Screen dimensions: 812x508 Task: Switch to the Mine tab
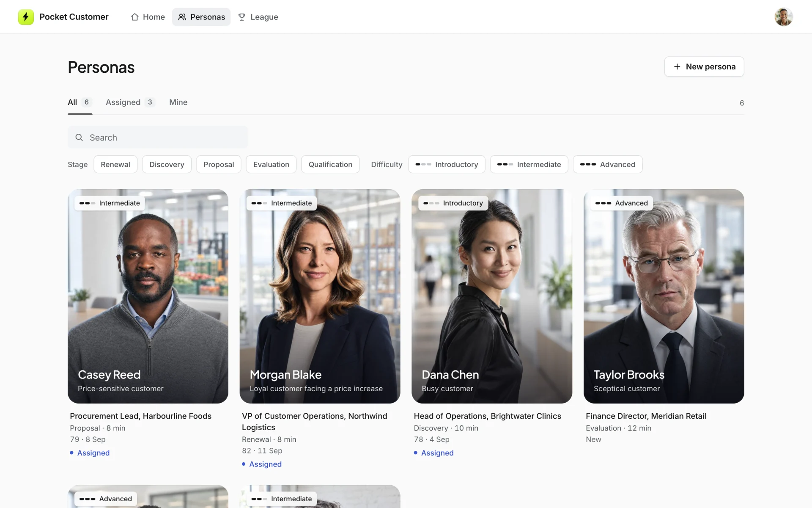pyautogui.click(x=178, y=102)
